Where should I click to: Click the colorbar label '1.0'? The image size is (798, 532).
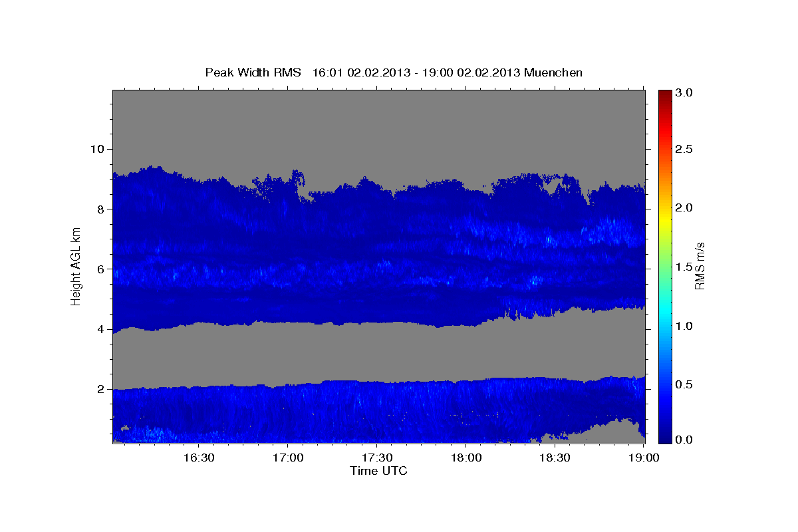[685, 326]
